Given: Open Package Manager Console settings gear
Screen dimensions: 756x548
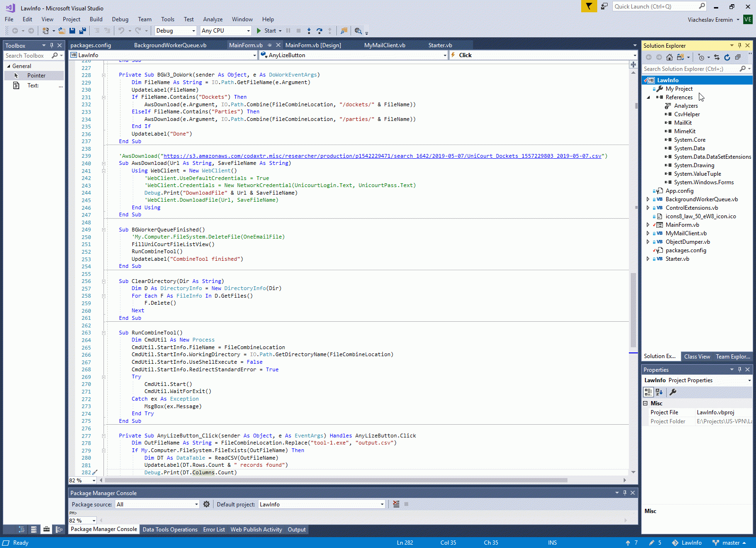Looking at the screenshot, I should [x=206, y=504].
